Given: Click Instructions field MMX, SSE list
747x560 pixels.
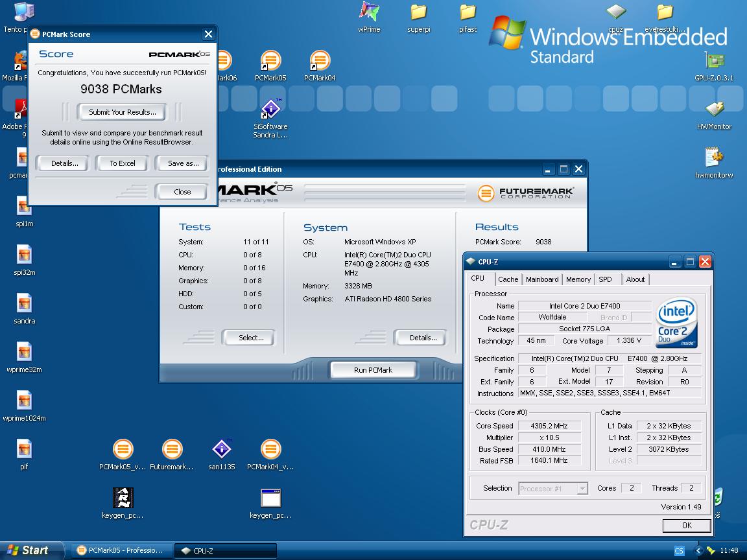Looking at the screenshot, I should click(610, 393).
